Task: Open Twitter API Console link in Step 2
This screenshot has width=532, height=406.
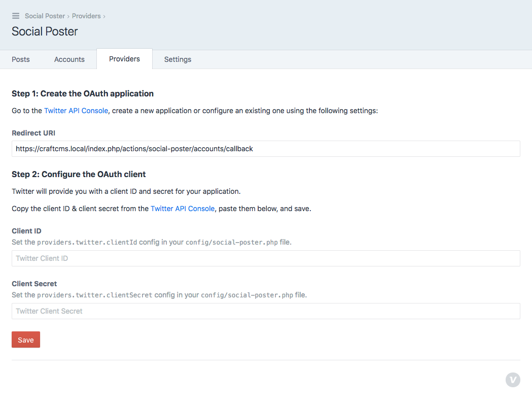Action: click(183, 209)
